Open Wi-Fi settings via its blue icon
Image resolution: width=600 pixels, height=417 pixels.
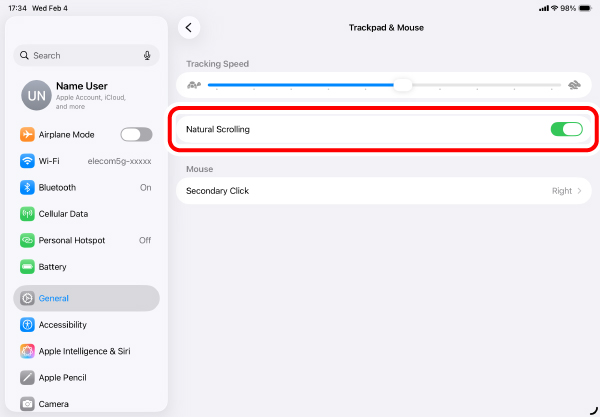click(x=27, y=161)
